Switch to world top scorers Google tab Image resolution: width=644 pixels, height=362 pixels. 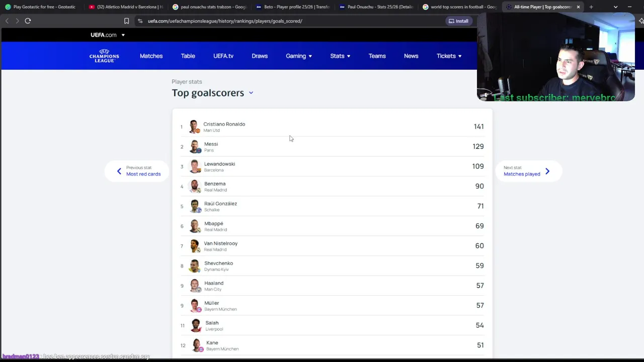tap(460, 7)
